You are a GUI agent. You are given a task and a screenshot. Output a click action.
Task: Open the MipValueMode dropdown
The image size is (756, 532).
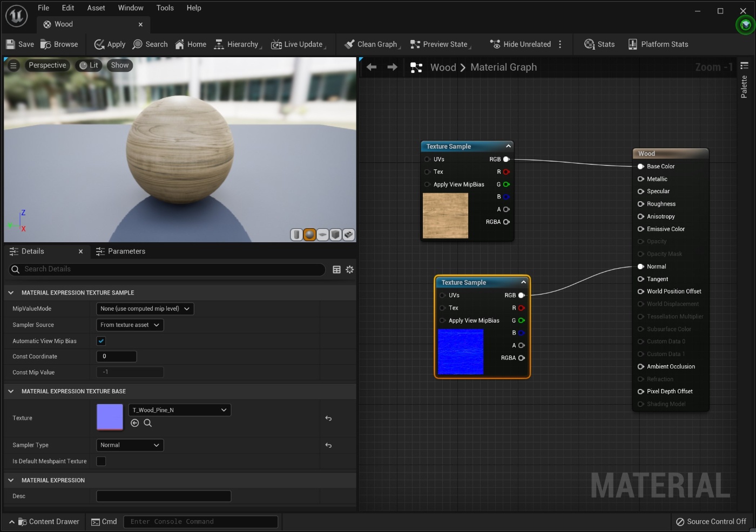[x=144, y=309]
